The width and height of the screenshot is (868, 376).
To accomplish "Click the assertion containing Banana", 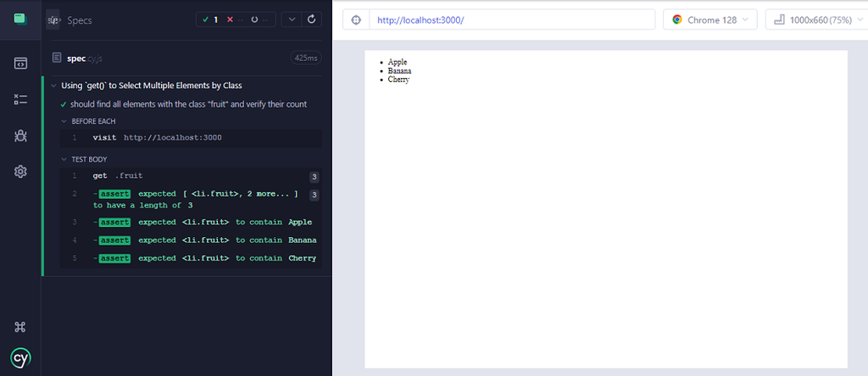I will [x=191, y=241].
